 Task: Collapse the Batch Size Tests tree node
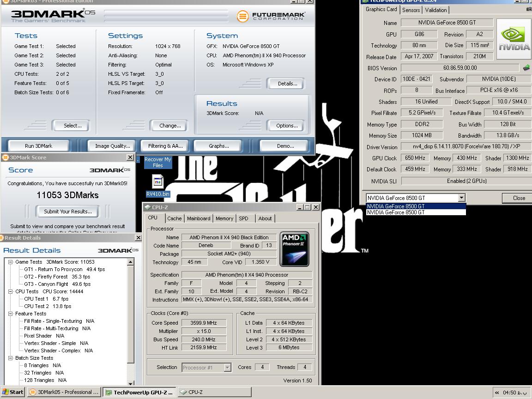(x=11, y=358)
